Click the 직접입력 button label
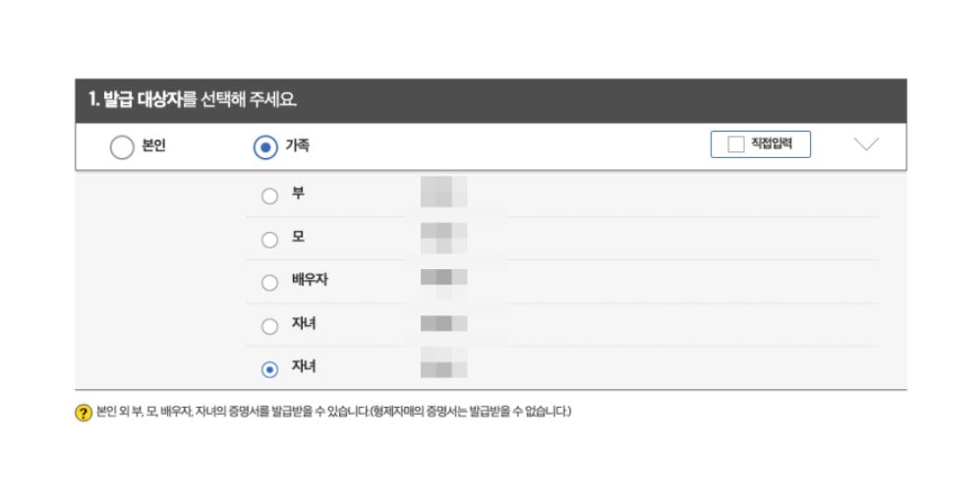This screenshot has height=502, width=980. (x=772, y=144)
